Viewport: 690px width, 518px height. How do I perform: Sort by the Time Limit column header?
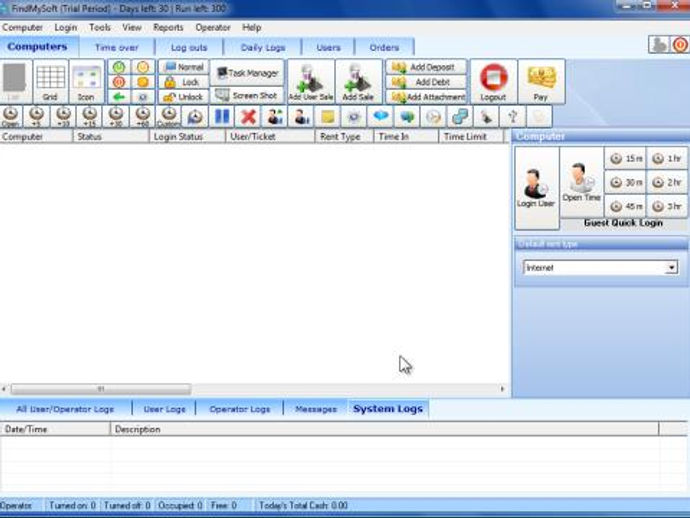click(471, 136)
